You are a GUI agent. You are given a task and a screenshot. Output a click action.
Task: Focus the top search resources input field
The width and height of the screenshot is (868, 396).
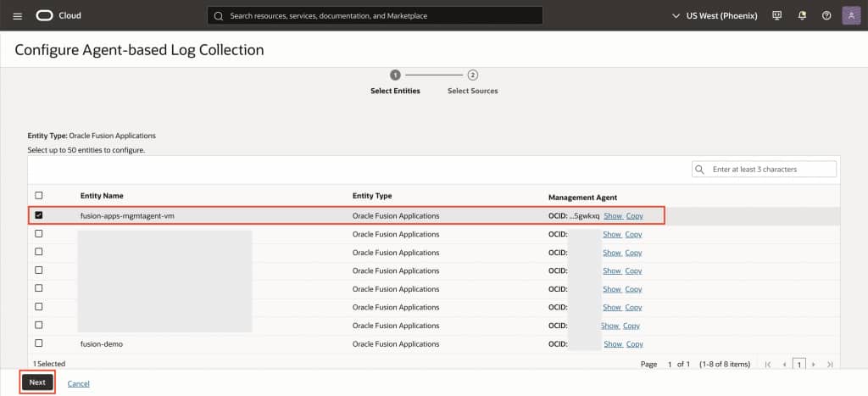point(375,16)
